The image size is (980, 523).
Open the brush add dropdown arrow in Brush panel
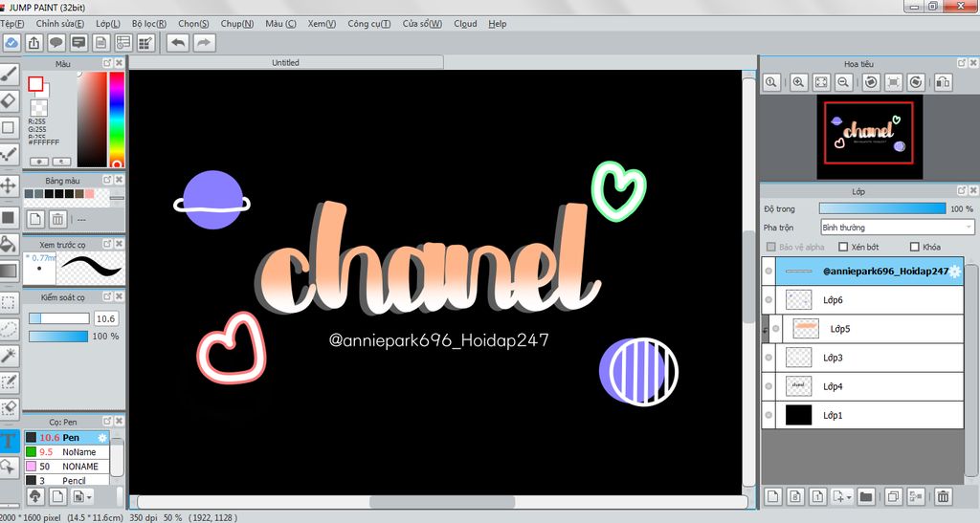(x=90, y=497)
